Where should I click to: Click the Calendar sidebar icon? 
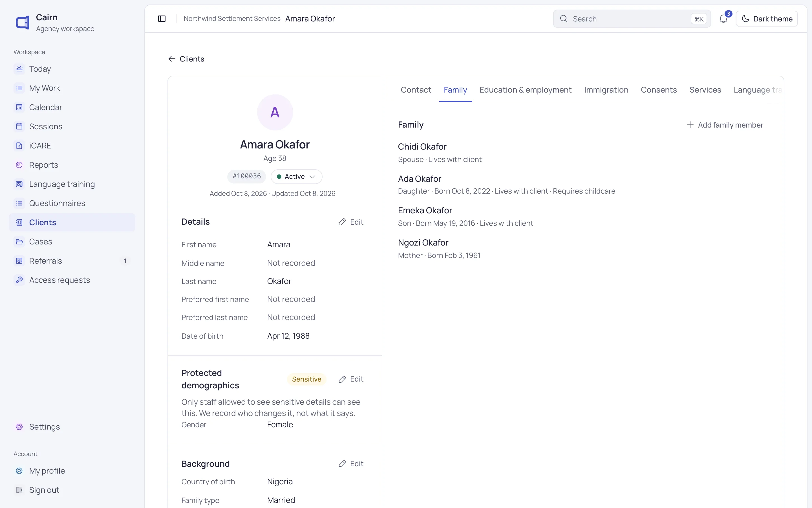pos(19,107)
